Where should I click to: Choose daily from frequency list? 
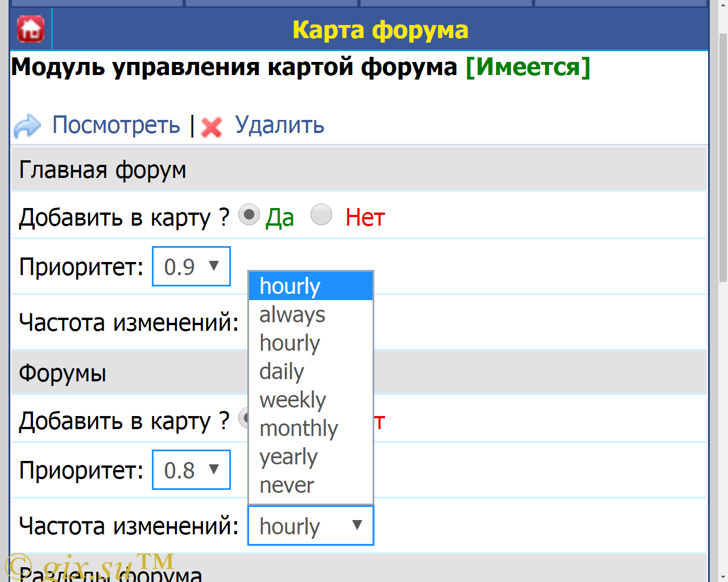[311, 371]
